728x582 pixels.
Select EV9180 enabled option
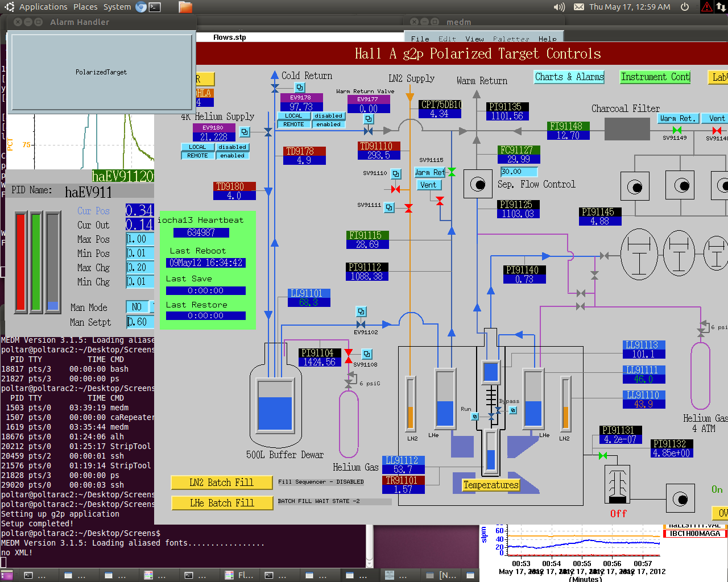(232, 156)
